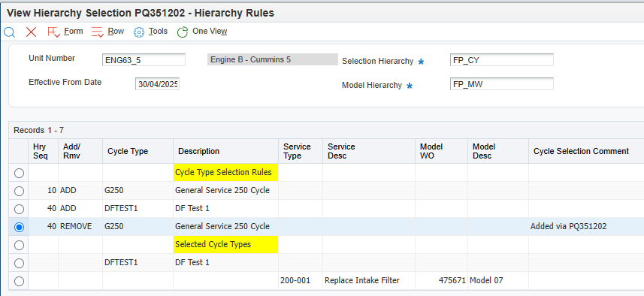Click the red Cancel X icon
This screenshot has width=644, height=296.
[x=32, y=32]
